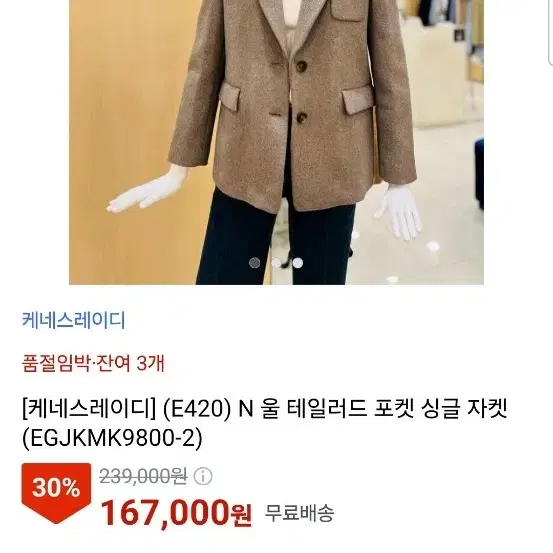Image resolution: width=553 pixels, height=553 pixels.
Task: Tap the jacket's lower front button in the photo
Action: tap(301, 117)
